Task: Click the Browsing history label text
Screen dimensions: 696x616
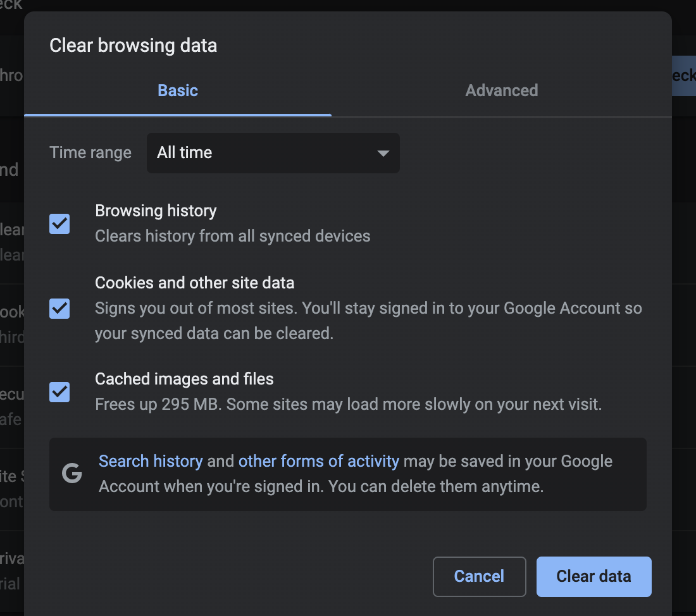Action: pos(156,211)
